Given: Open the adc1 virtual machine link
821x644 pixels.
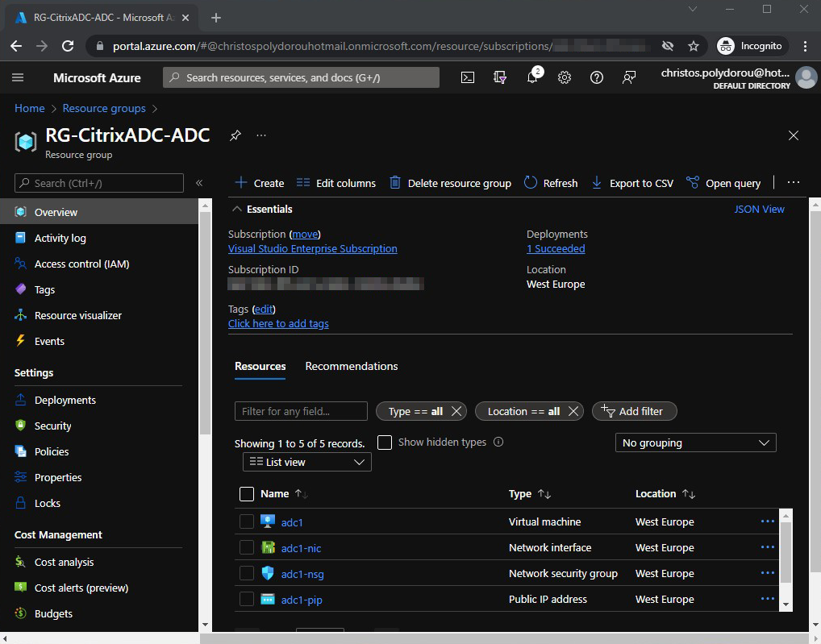Looking at the screenshot, I should click(x=292, y=522).
